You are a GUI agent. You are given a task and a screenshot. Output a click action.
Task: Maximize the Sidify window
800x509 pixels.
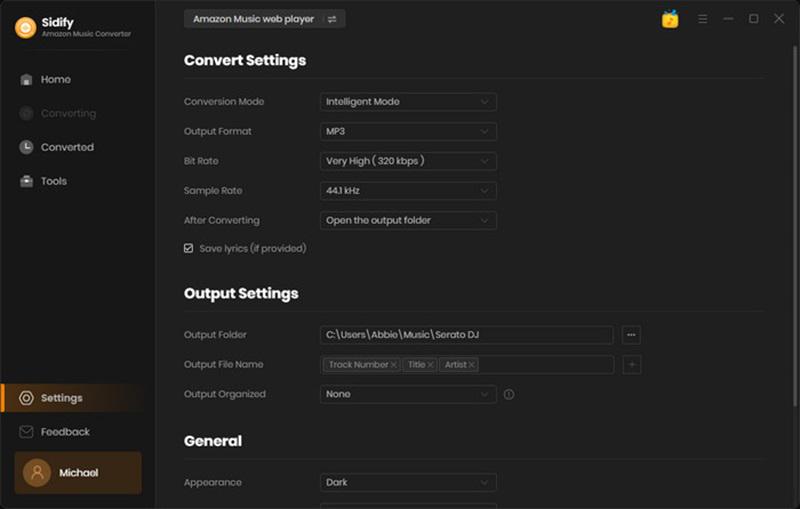coord(754,19)
